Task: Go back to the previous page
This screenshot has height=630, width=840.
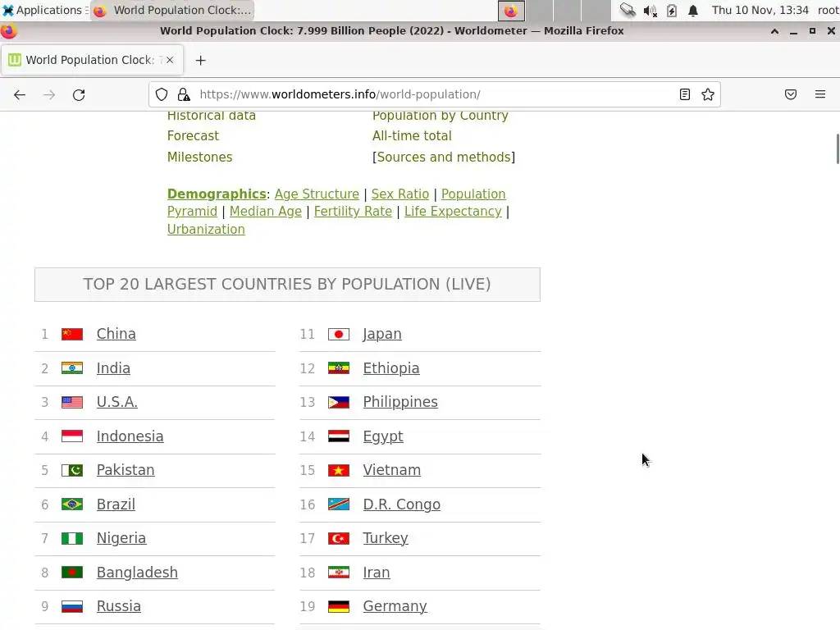Action: click(x=20, y=95)
